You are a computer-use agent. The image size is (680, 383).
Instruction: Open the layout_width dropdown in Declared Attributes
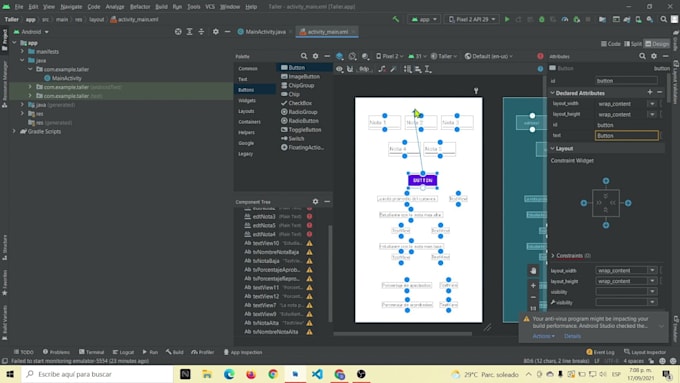tap(652, 104)
